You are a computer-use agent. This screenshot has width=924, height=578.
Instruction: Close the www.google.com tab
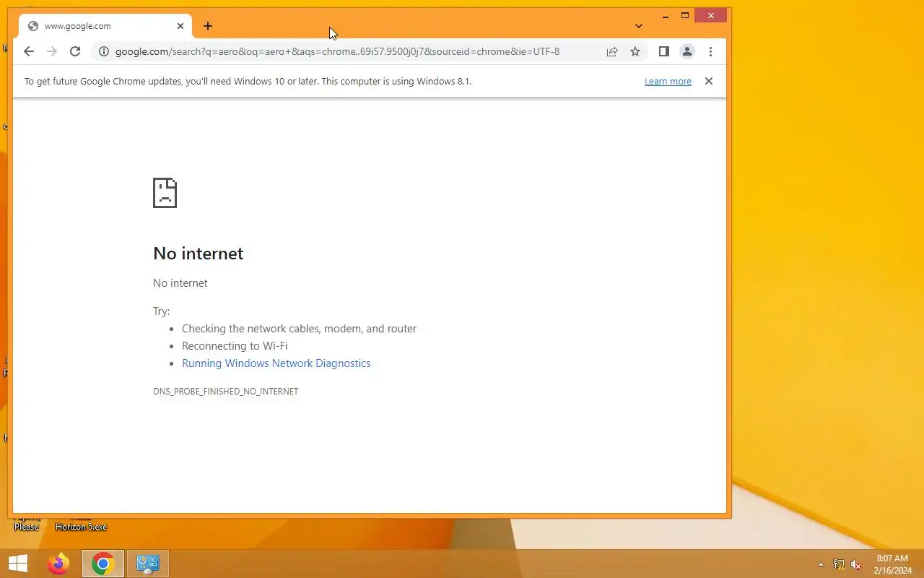pos(180,26)
